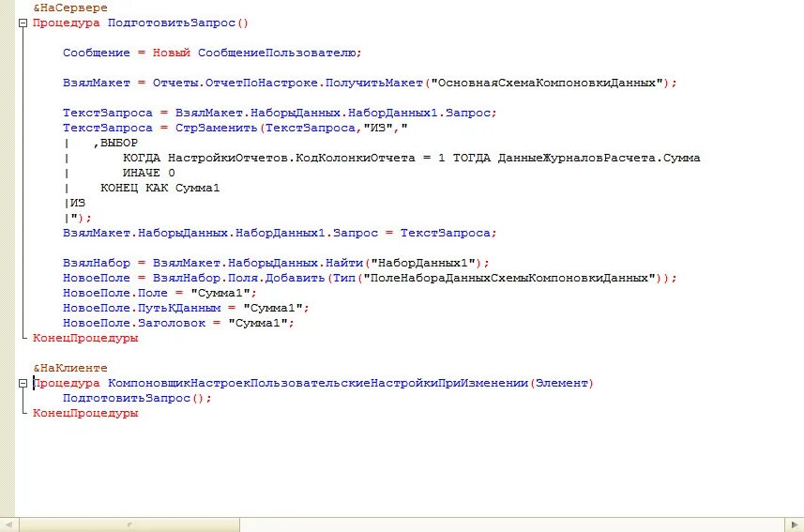Click the ПолучитьМакет method call

pos(374,83)
